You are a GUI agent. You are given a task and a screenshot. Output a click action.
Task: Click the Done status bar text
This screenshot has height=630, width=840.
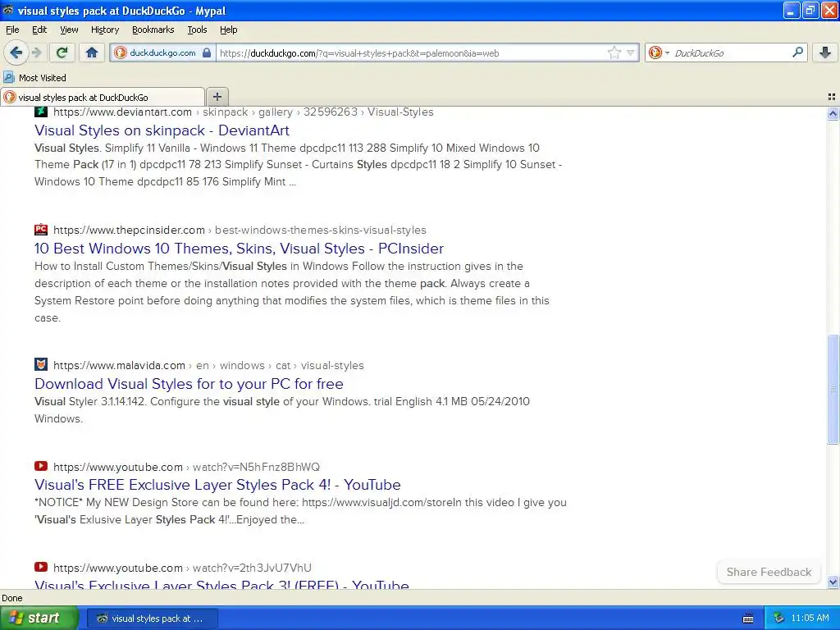[12, 598]
